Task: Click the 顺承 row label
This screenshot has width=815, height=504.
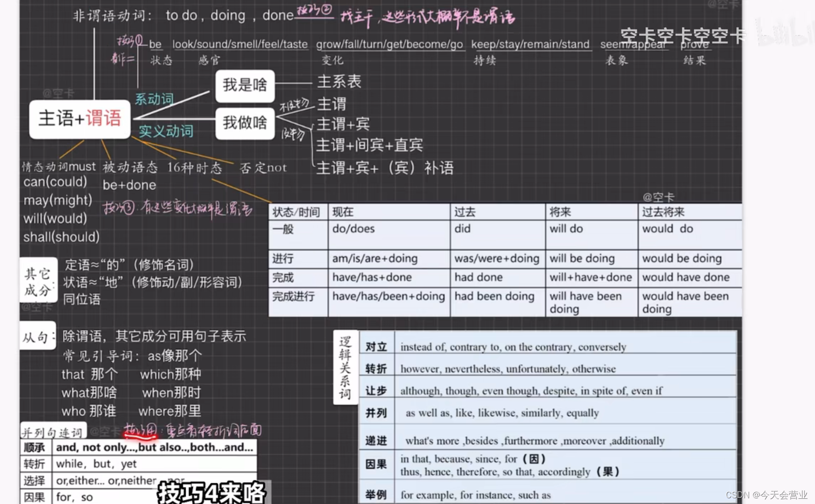Action: click(35, 447)
